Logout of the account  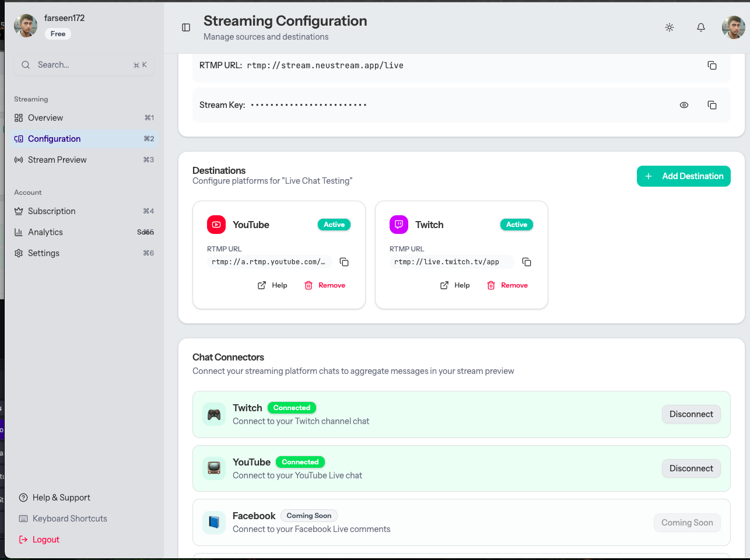(39, 539)
